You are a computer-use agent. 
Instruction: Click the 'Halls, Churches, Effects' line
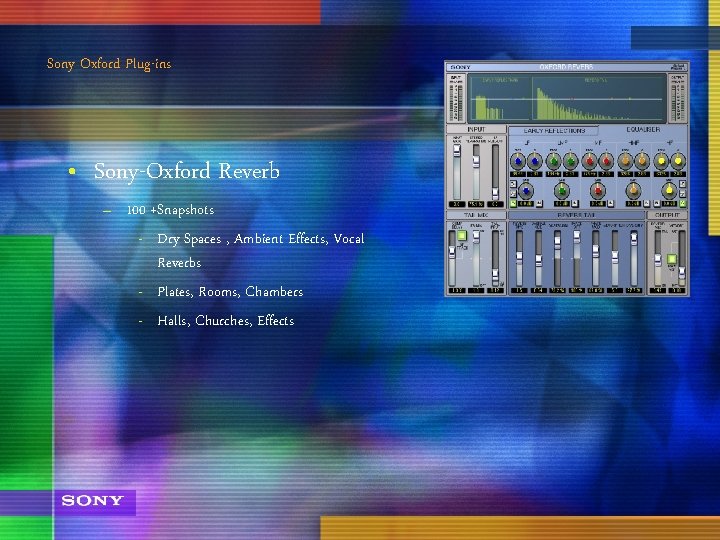[x=225, y=321]
